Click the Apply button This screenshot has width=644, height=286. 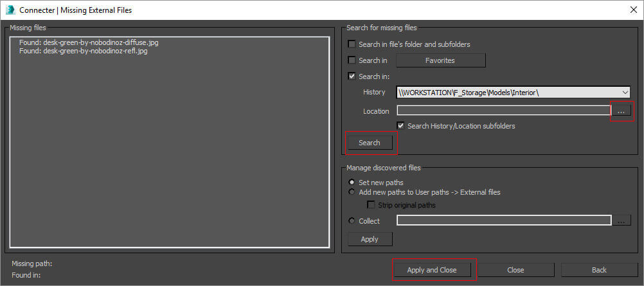[x=370, y=239]
